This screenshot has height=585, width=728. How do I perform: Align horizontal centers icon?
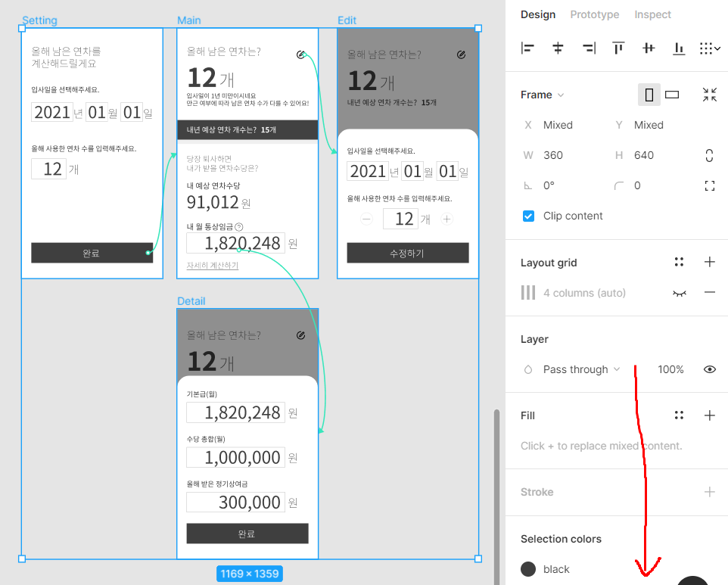click(558, 48)
